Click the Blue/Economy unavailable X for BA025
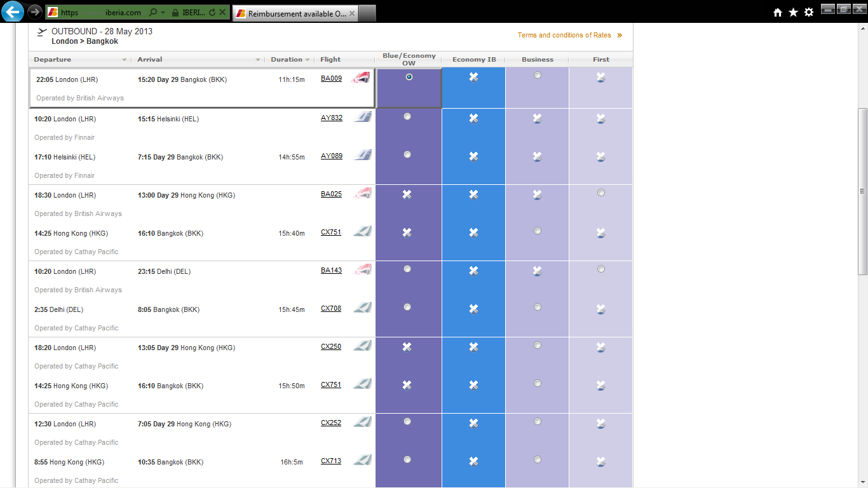This screenshot has height=488, width=868. click(x=407, y=194)
